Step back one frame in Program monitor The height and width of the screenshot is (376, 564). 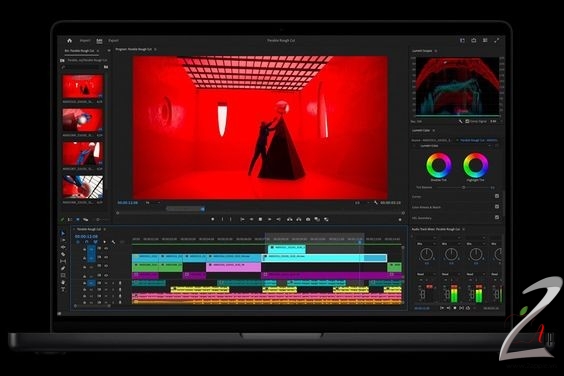pos(251,219)
